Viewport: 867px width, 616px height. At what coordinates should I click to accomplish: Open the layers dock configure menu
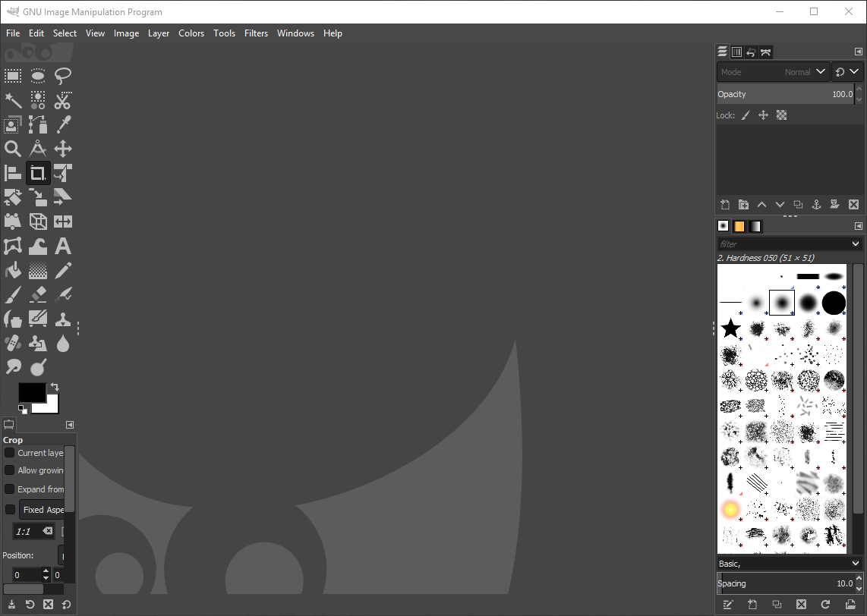858,52
